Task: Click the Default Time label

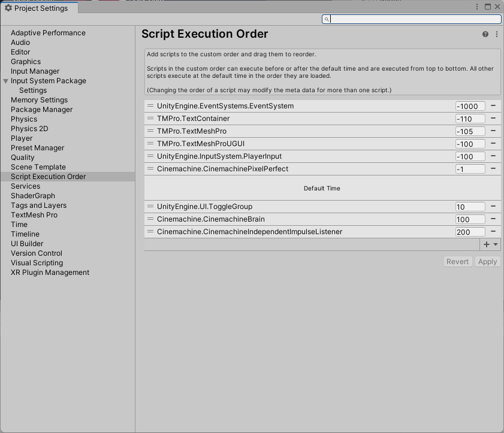Action: [322, 189]
